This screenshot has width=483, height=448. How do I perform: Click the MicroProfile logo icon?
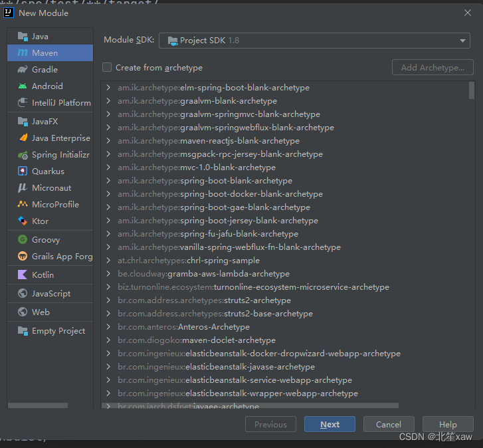coord(23,204)
